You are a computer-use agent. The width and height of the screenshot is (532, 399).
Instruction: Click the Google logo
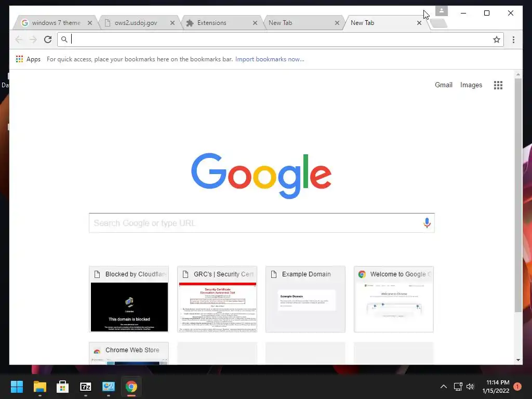tap(261, 176)
